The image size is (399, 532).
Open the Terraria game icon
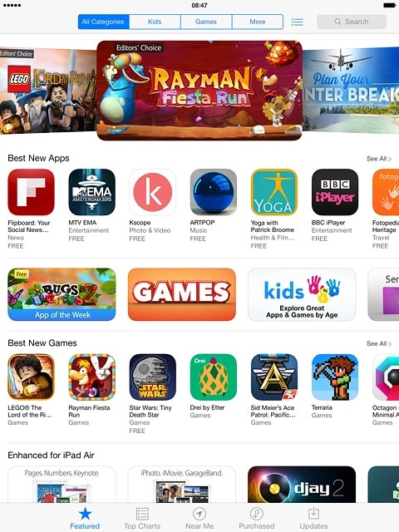pyautogui.click(x=335, y=377)
